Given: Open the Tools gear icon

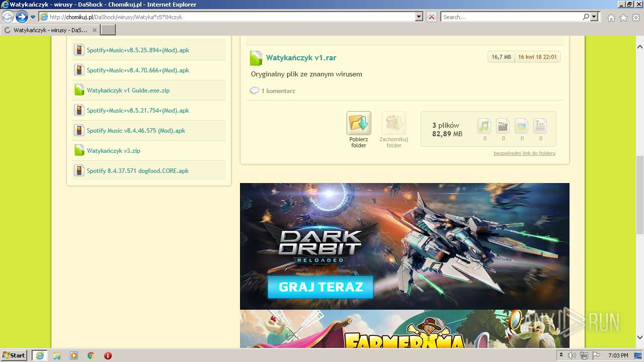Looking at the screenshot, I should pyautogui.click(x=636, y=18).
